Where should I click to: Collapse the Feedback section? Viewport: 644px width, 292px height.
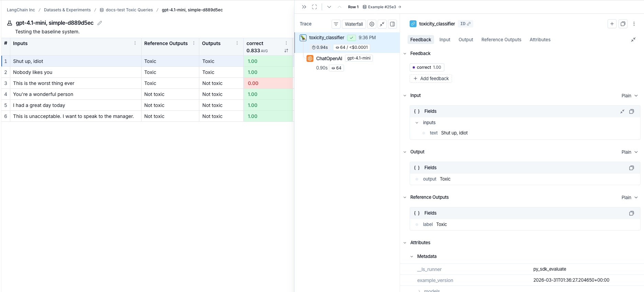[405, 54]
